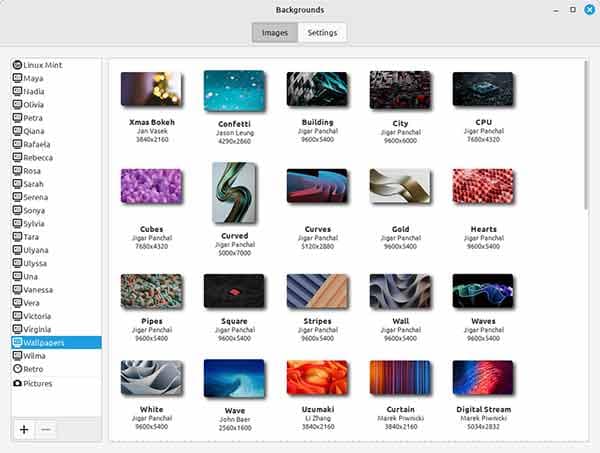Select the Uzumaki wallpaper thumbnail
Image resolution: width=600 pixels, height=453 pixels.
pos(317,379)
